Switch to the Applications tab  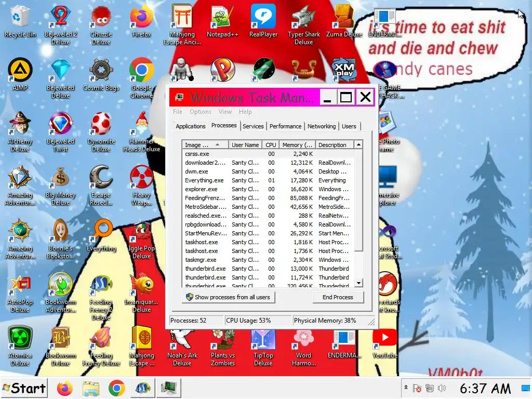point(190,126)
